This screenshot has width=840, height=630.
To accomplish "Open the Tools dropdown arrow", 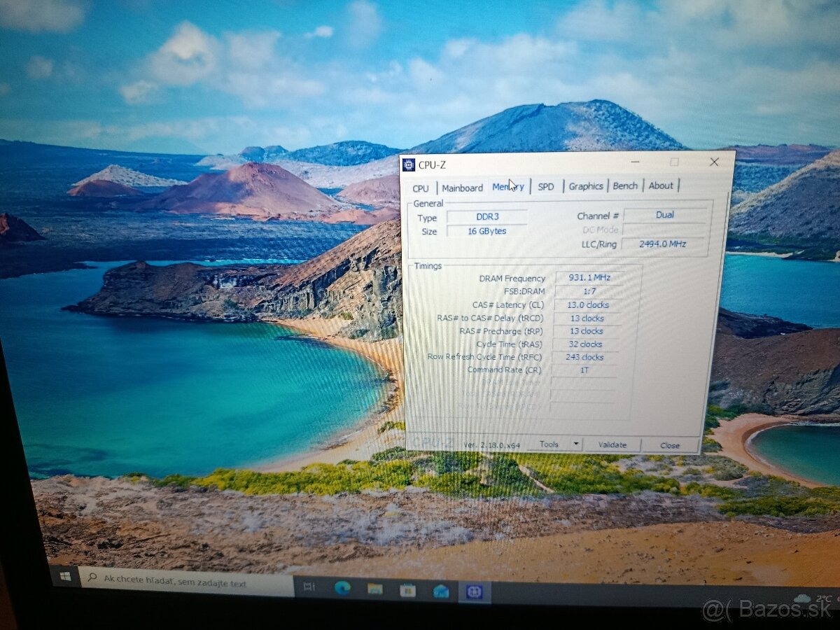I will pos(575,444).
